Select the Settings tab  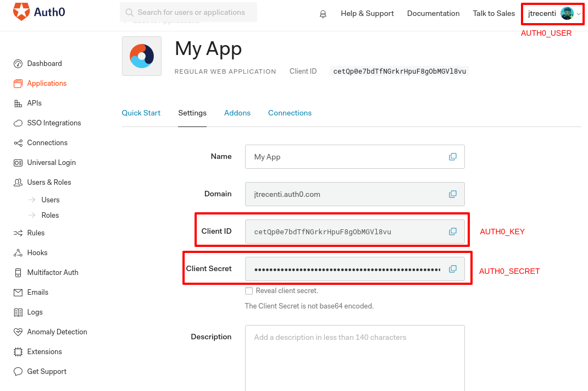pyautogui.click(x=192, y=113)
